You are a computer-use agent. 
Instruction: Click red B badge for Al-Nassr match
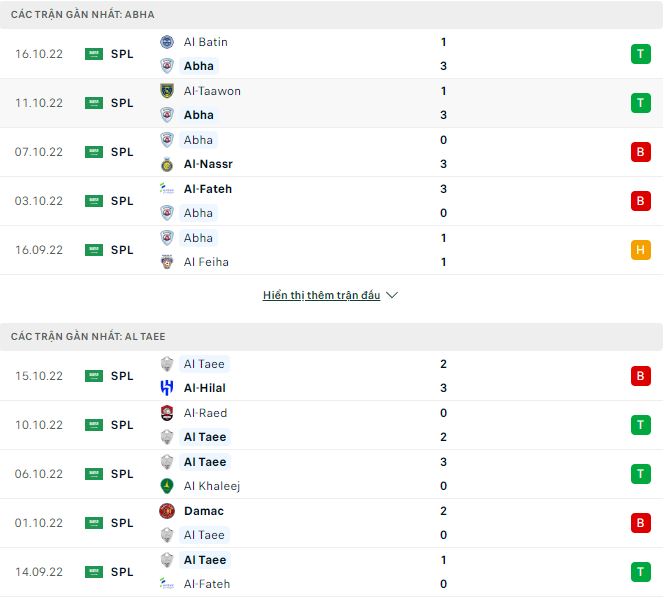(x=639, y=152)
